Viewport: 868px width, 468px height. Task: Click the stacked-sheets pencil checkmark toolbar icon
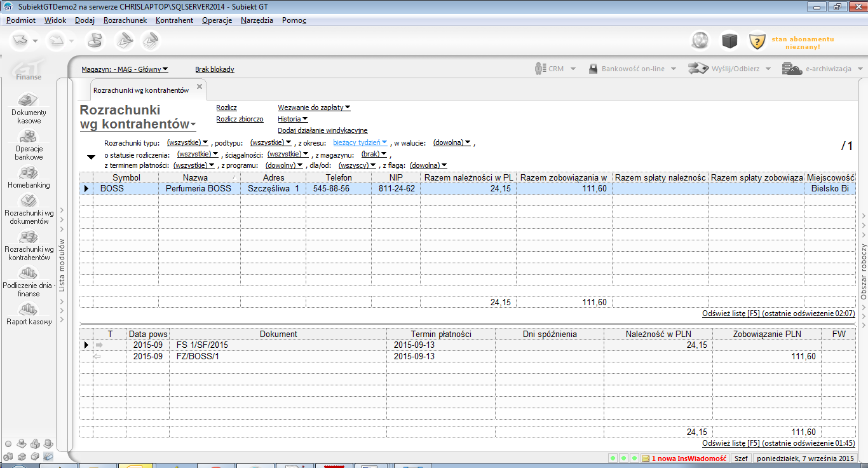coord(150,41)
